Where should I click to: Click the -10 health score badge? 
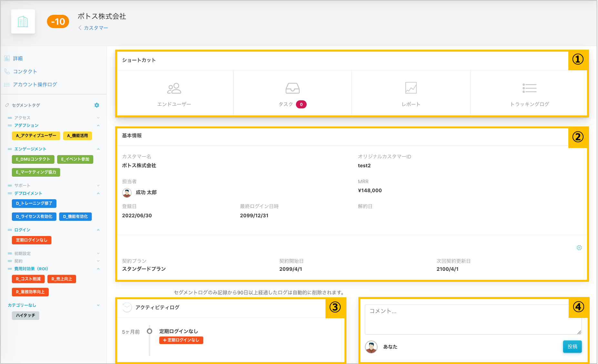pos(58,22)
